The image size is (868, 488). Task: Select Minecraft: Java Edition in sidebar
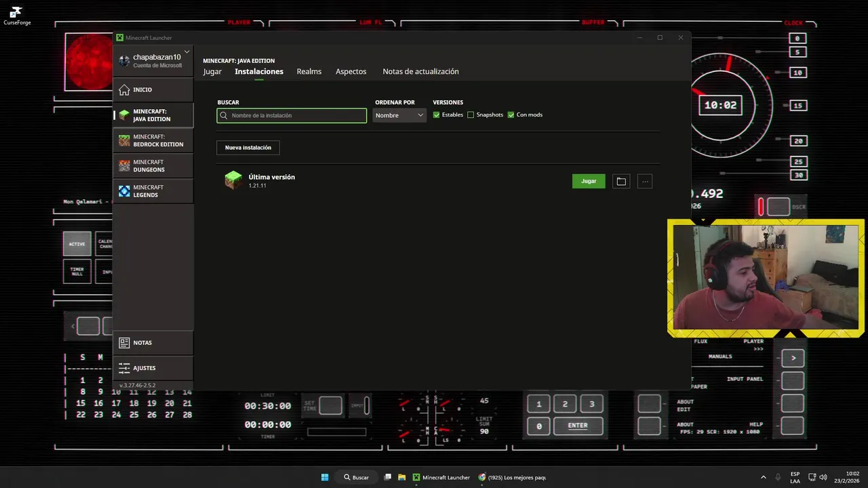(153, 115)
